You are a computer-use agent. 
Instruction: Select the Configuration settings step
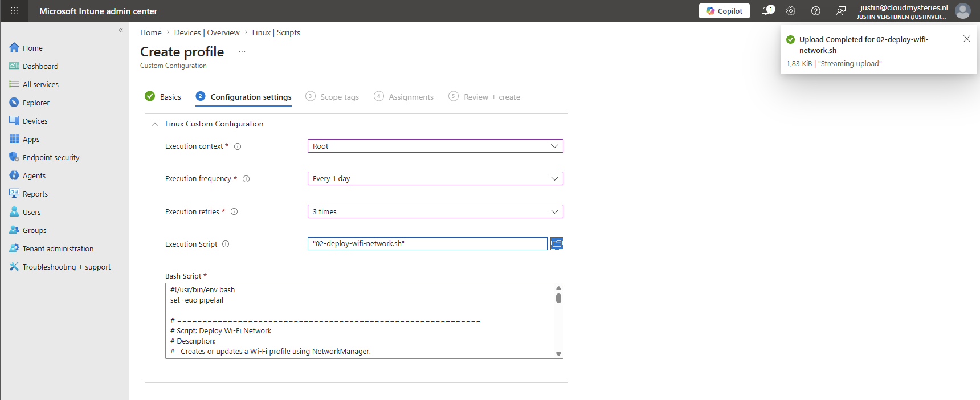(x=243, y=97)
